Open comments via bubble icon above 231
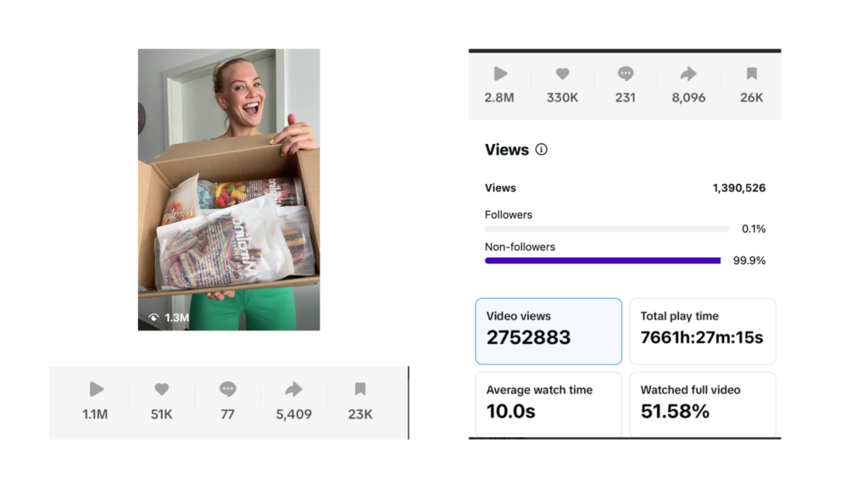Viewport: 868px width, 488px height. click(x=626, y=74)
